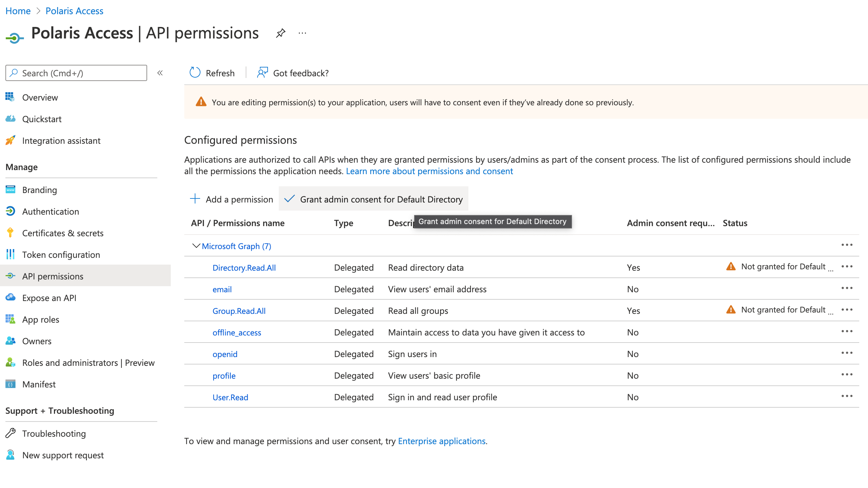
Task: Click the Expose an API cloud icon
Action: click(10, 298)
